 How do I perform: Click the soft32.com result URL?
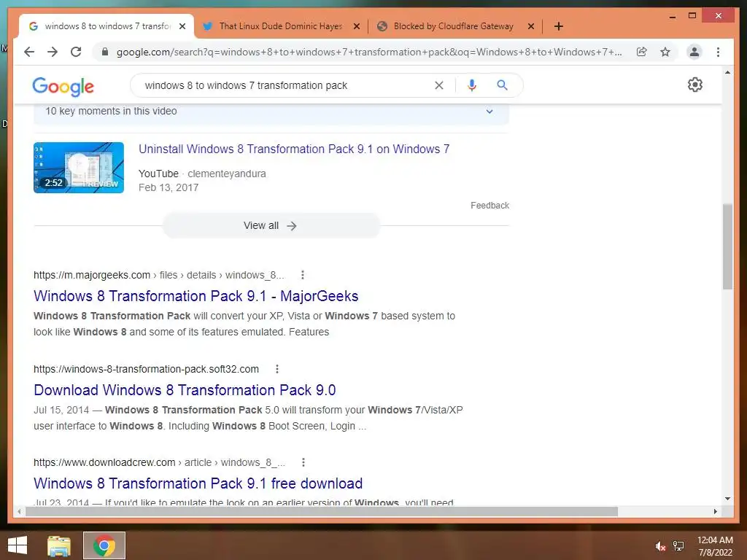[x=146, y=369]
